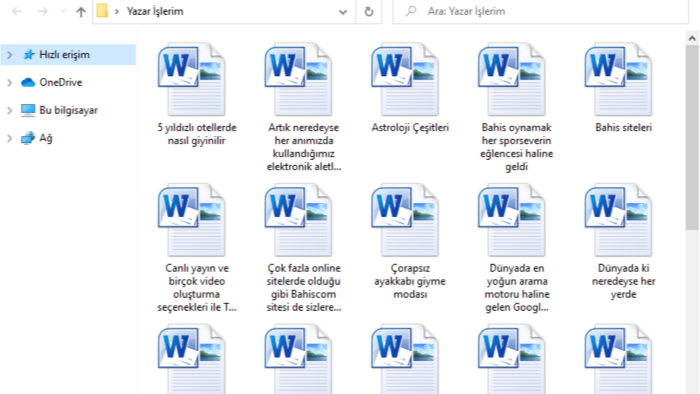The image size is (700, 394).
Task: Click the Yazar İşlerim breadcrumb
Action: [155, 11]
